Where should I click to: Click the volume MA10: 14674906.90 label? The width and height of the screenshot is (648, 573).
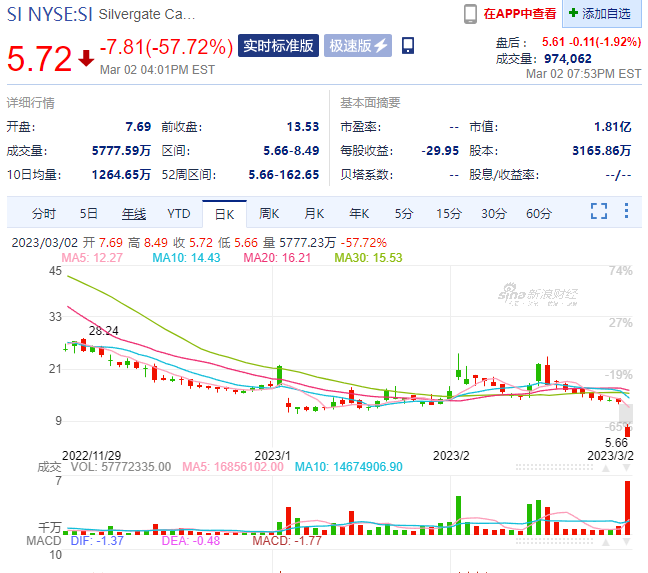click(x=348, y=467)
